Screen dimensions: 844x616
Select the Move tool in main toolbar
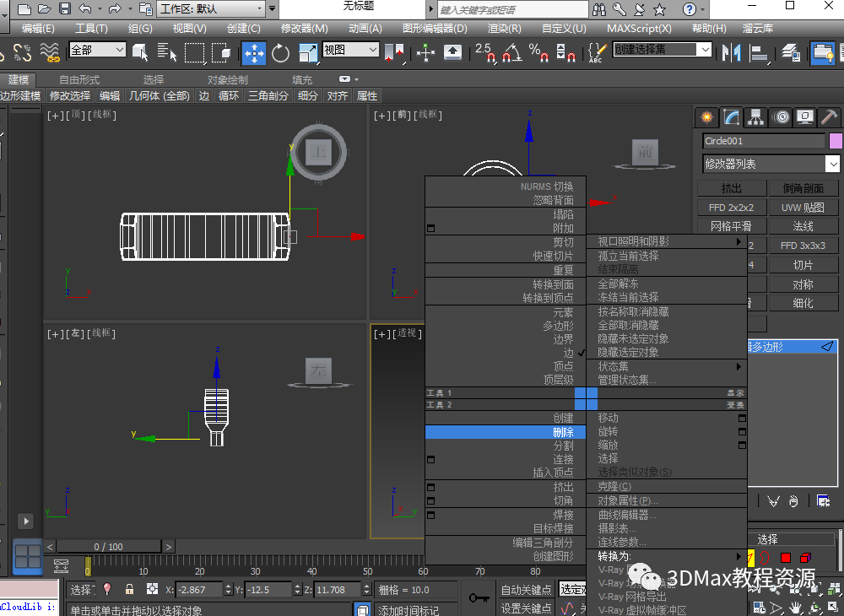click(x=254, y=52)
